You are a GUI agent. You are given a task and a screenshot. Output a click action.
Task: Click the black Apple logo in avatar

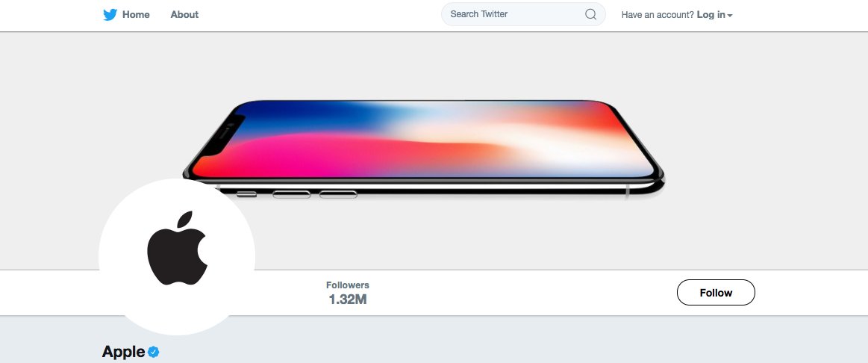[177, 248]
